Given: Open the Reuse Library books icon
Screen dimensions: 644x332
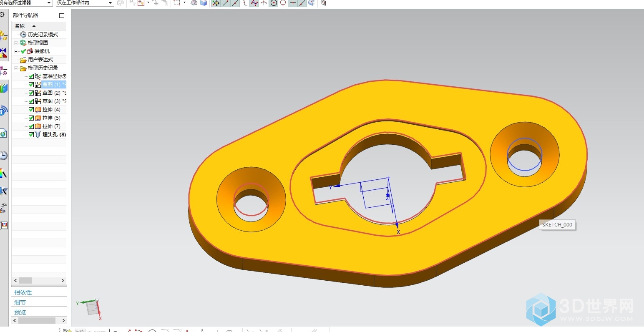Looking at the screenshot, I should point(3,88).
